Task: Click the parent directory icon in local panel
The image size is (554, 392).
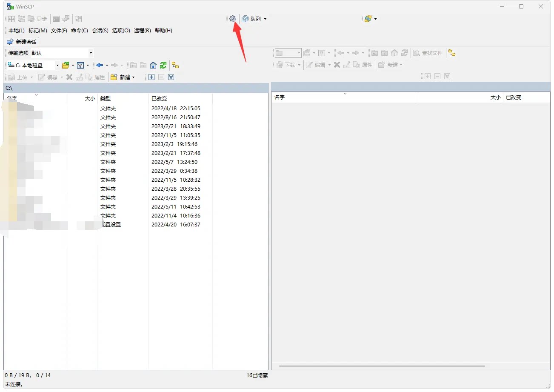Action: pos(133,65)
